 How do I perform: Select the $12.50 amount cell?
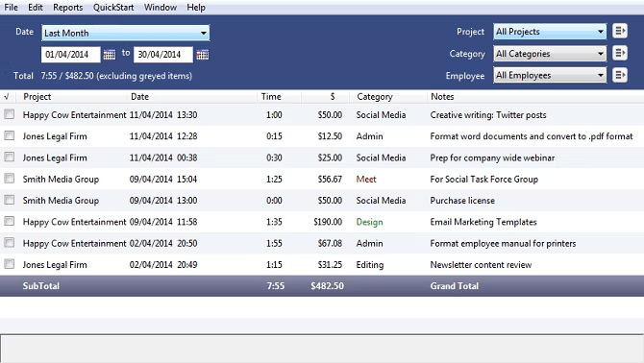pos(330,136)
